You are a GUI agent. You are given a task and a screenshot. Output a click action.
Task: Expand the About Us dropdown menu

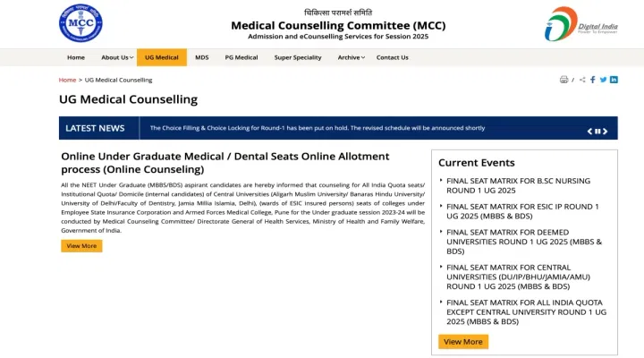point(116,57)
